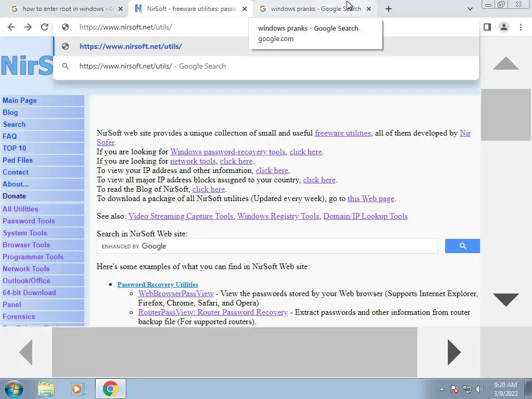Follow the 'network tools' link
This screenshot has width=532, height=399.
193,161
